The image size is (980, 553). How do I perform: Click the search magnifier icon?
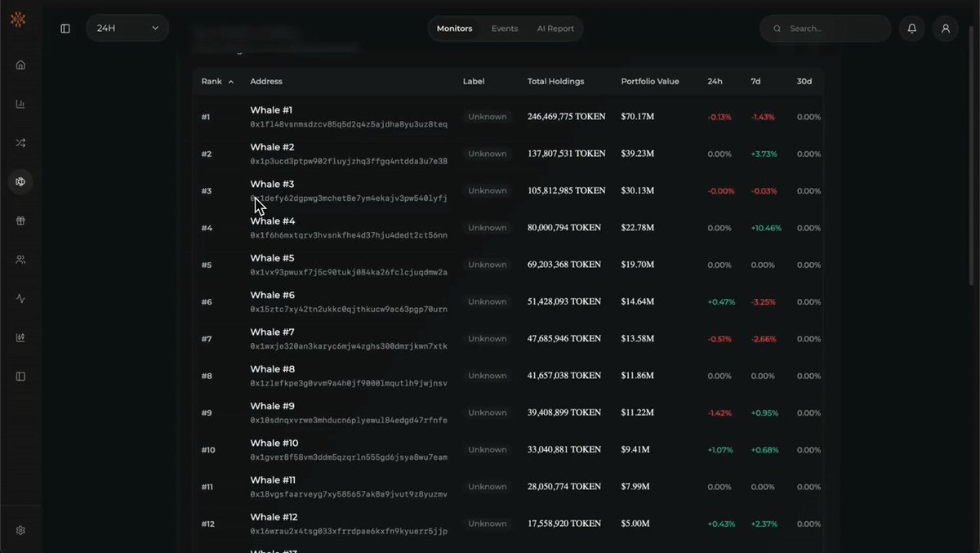click(x=777, y=29)
